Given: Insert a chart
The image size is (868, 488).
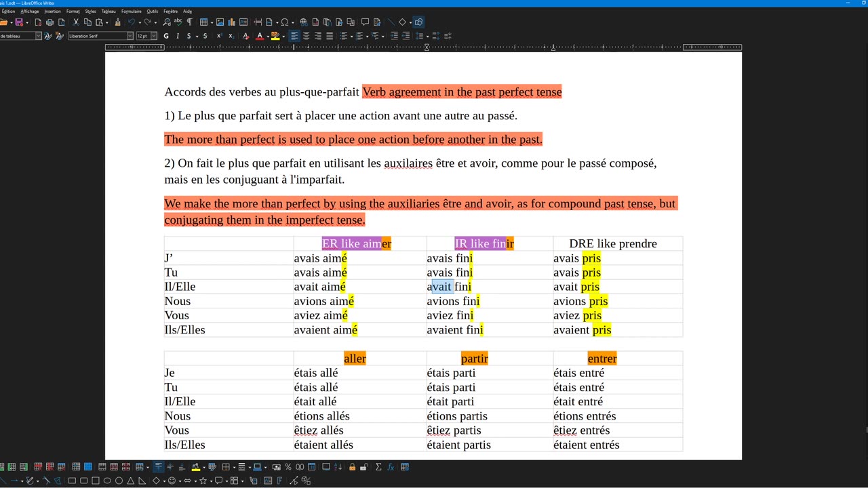Looking at the screenshot, I should [231, 22].
